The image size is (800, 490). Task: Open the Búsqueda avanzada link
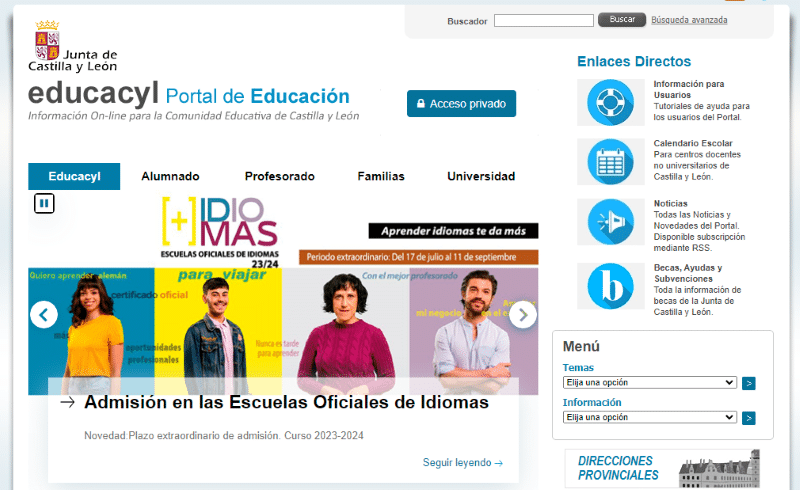pos(689,20)
